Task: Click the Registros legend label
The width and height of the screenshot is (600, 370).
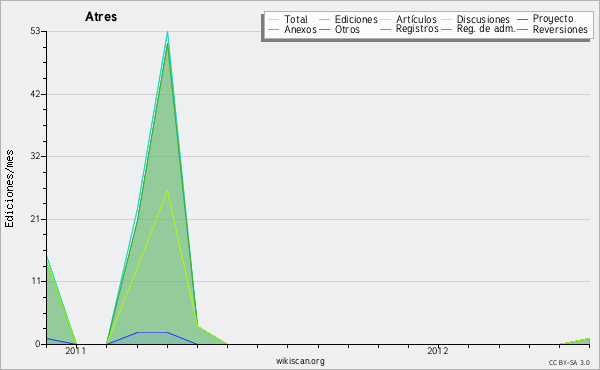Action: (x=417, y=29)
